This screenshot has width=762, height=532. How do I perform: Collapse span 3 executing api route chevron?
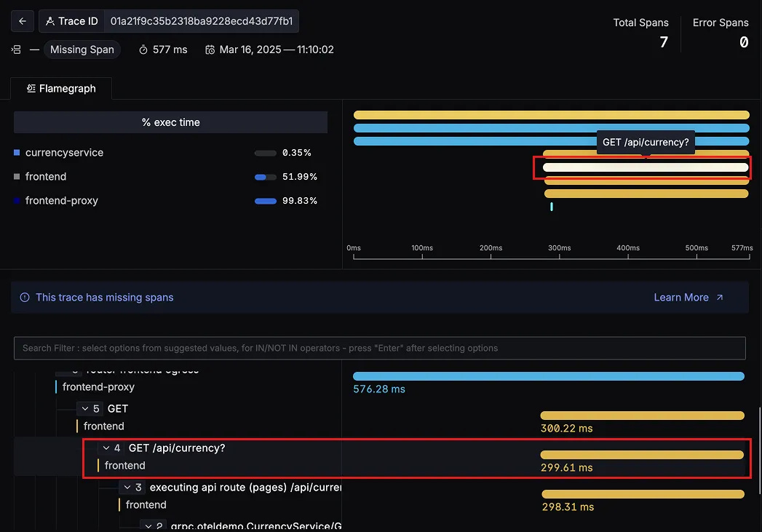(127, 488)
